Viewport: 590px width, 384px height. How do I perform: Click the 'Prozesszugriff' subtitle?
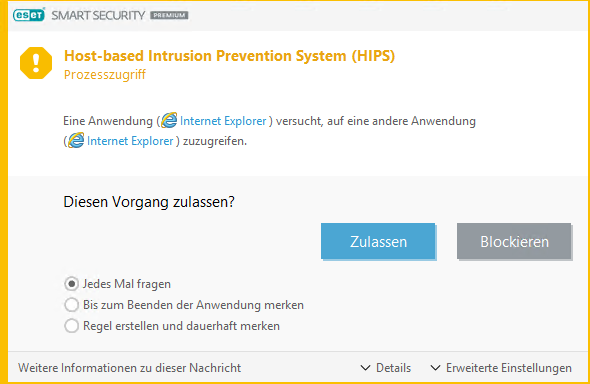[x=105, y=75]
